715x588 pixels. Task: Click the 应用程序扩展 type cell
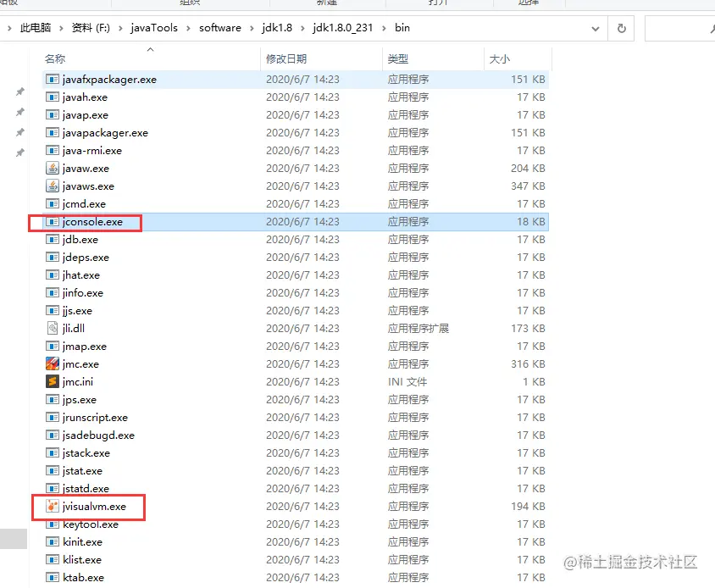click(418, 329)
